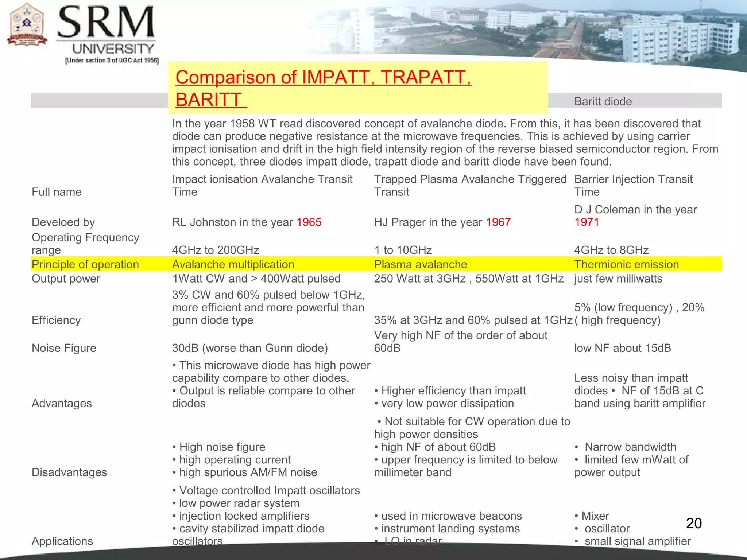The height and width of the screenshot is (560, 747).
Task: Click the 'used in microwave beacons' bullet
Action: (448, 516)
